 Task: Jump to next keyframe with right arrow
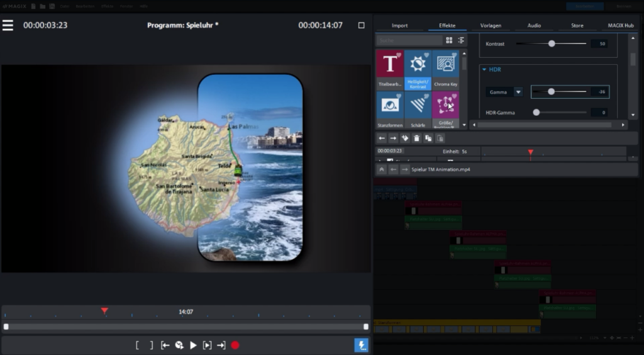393,138
